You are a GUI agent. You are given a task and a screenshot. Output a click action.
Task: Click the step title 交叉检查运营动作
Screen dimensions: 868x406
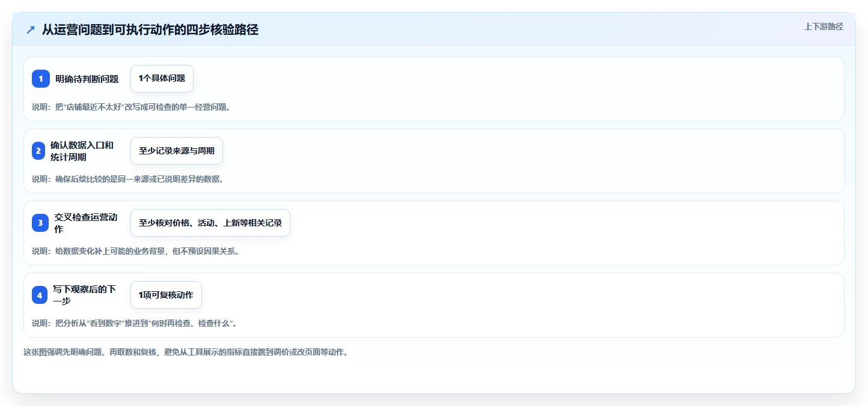[x=85, y=223]
